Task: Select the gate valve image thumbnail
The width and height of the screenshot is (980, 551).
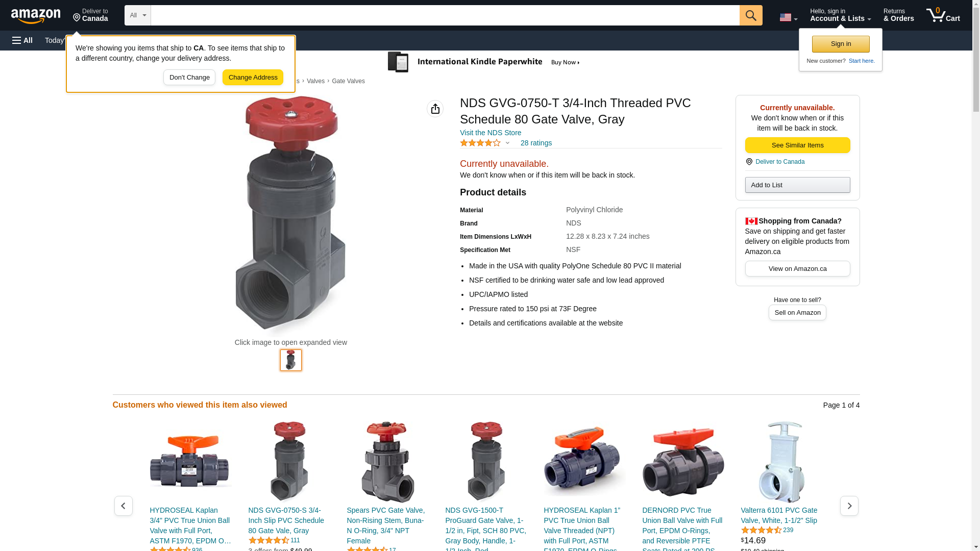Action: point(291,360)
